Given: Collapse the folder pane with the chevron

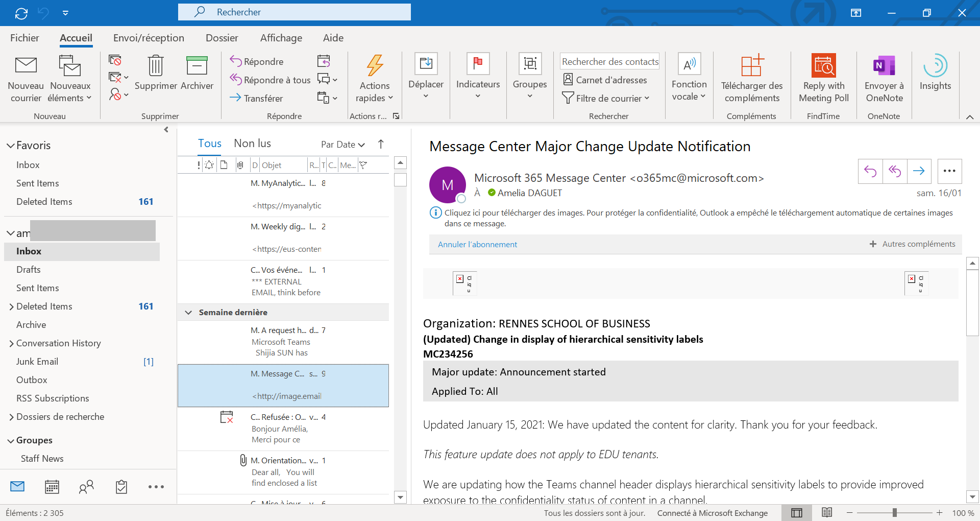Looking at the screenshot, I should coord(166,130).
